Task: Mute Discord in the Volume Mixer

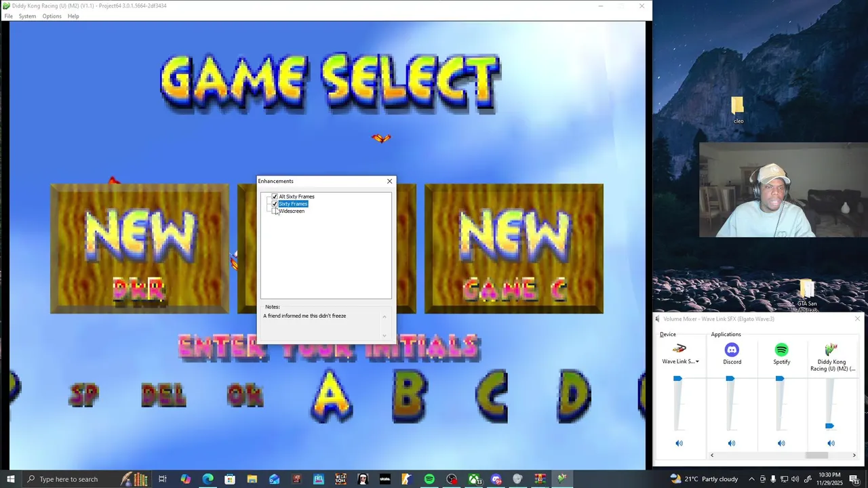Action: pos(731,443)
